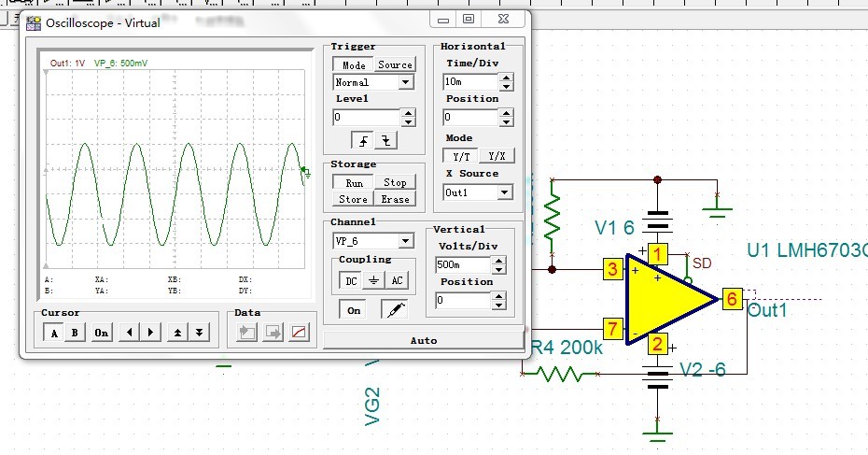Image resolution: width=868 pixels, height=455 pixels.
Task: Click the channel color pen icon
Action: tap(395, 309)
